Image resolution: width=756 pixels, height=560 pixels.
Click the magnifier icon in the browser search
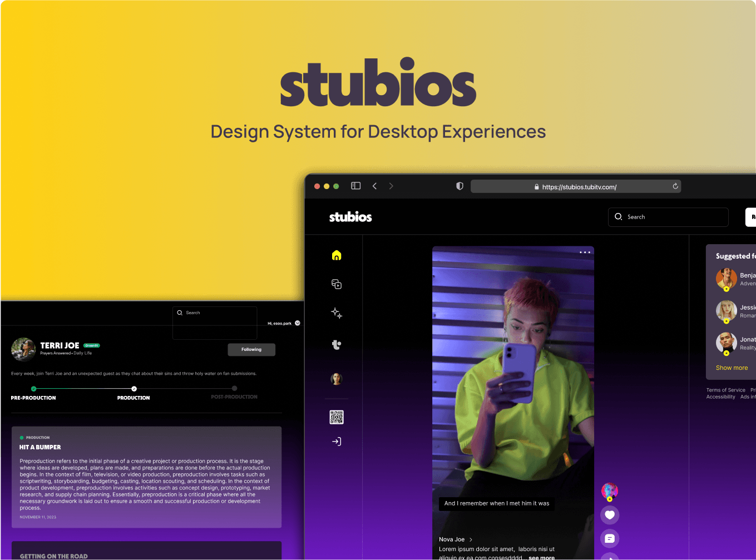tap(618, 217)
